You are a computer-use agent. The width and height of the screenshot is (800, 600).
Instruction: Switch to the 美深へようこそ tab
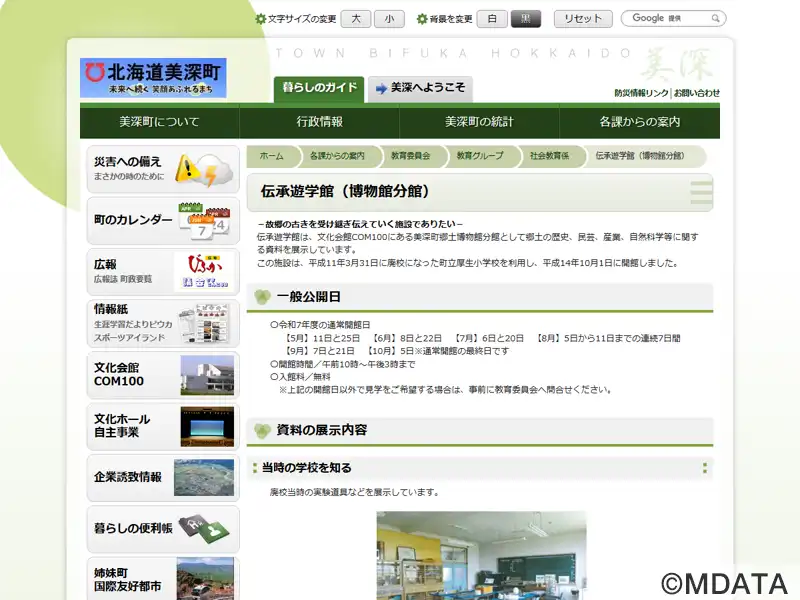tap(420, 88)
